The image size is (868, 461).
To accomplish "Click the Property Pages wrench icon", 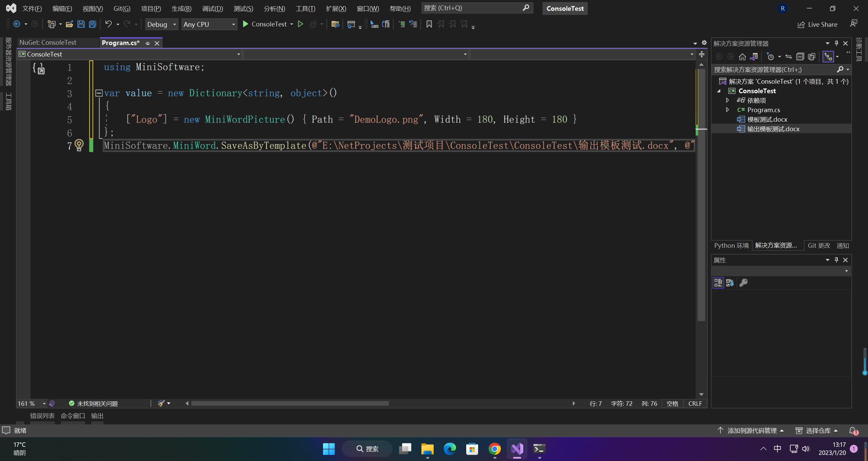I will 743,283.
